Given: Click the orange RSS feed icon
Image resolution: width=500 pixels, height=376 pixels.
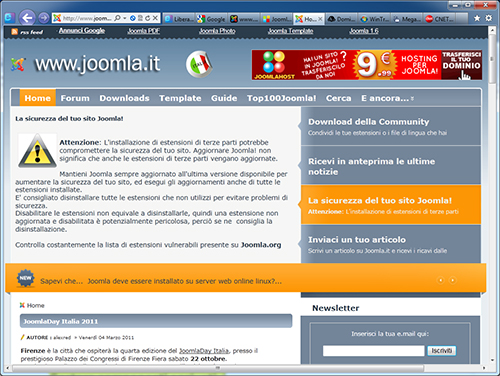Looking at the screenshot, I should (x=14, y=32).
